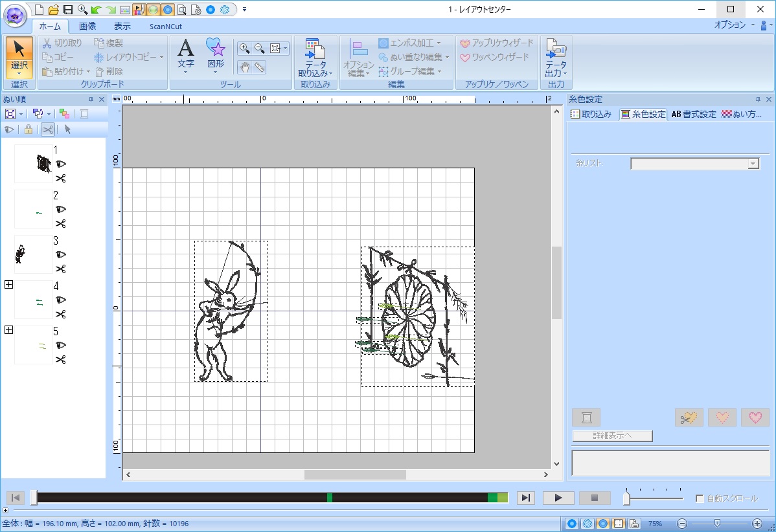This screenshot has width=776, height=532.
Task: Click the skip to start simulation button
Action: (16, 498)
